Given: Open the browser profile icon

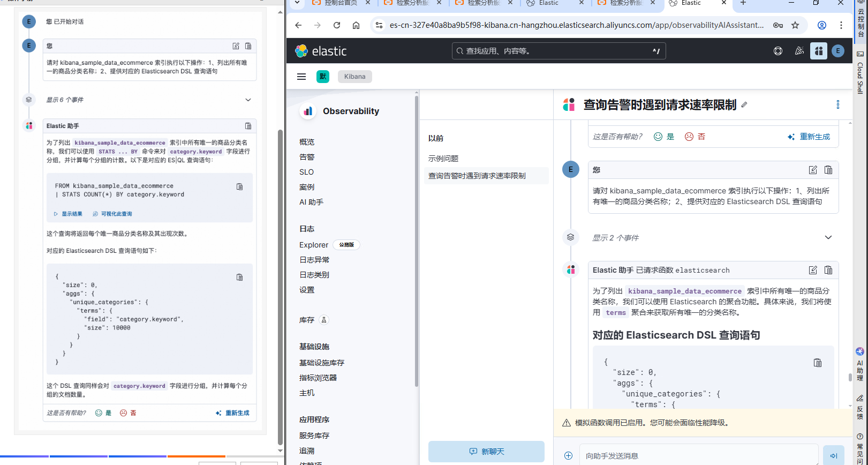Looking at the screenshot, I should (822, 25).
